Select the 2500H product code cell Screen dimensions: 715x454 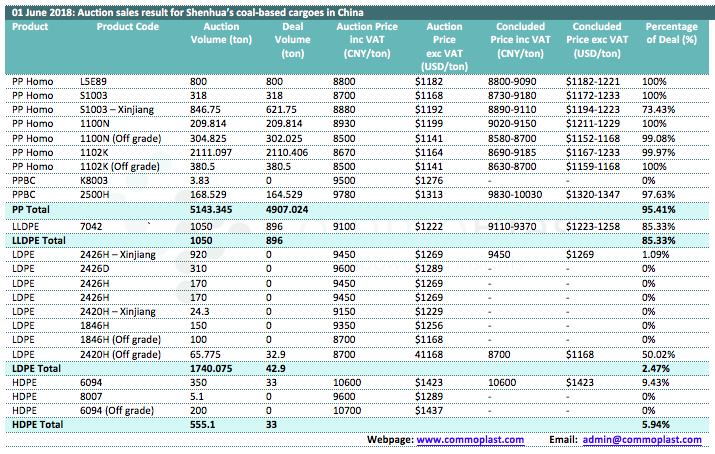pyautogui.click(x=95, y=192)
